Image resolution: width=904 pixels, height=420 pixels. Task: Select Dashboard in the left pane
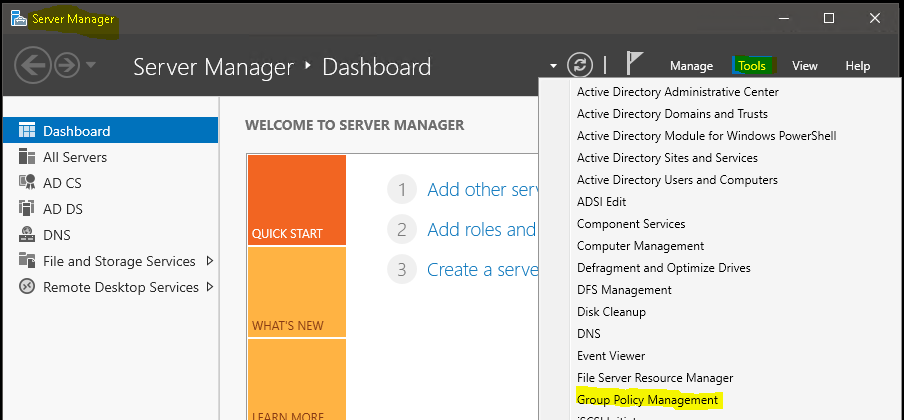[x=77, y=131]
